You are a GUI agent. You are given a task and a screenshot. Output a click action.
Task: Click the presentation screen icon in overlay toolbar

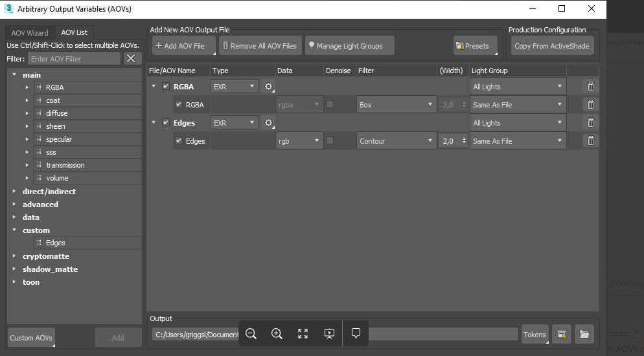[x=329, y=333]
